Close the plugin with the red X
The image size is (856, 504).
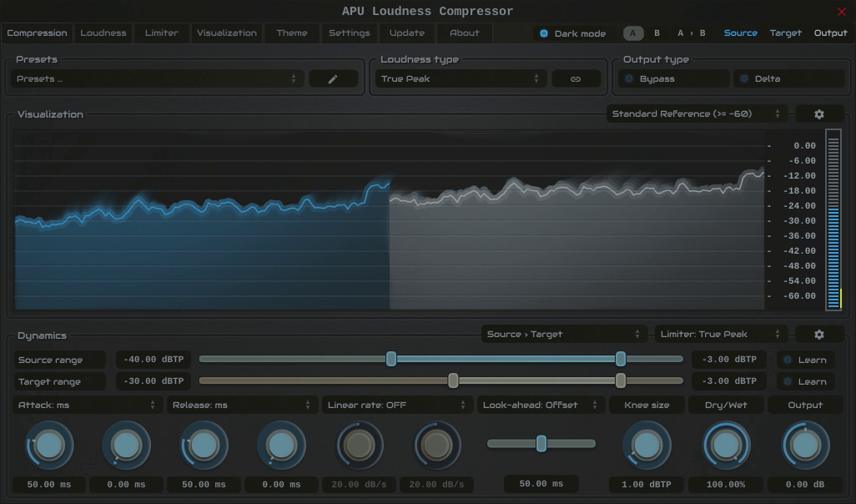(841, 12)
